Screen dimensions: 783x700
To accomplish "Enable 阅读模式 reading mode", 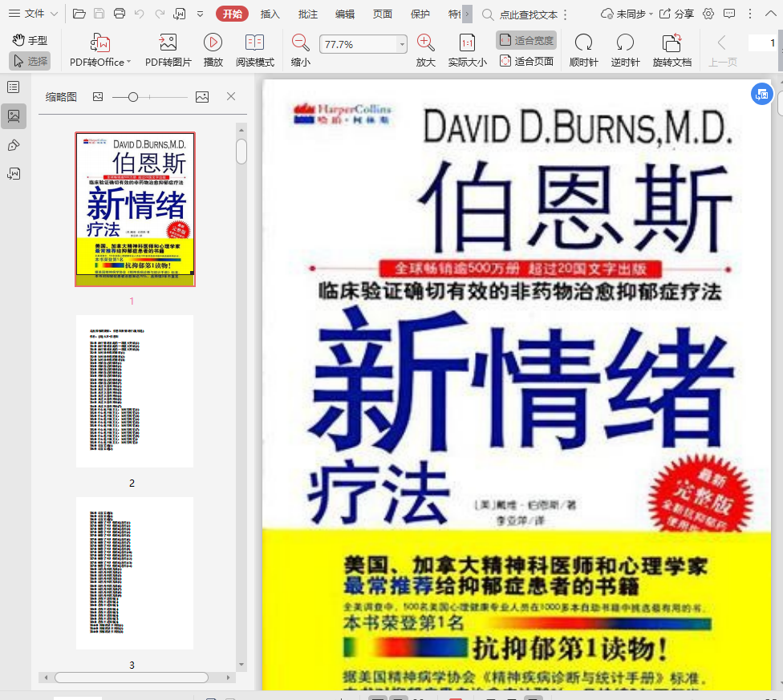I will point(254,50).
